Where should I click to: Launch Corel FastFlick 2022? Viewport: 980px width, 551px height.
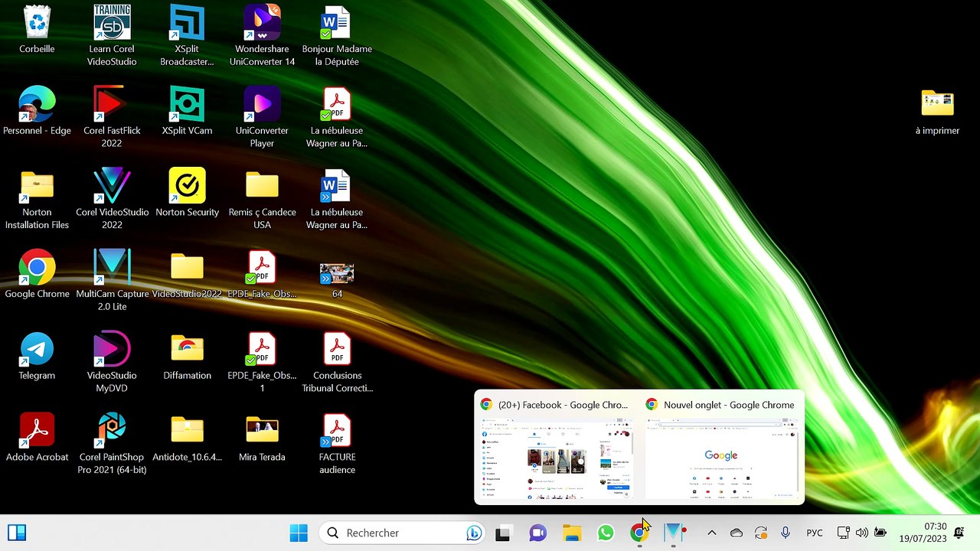(x=112, y=117)
